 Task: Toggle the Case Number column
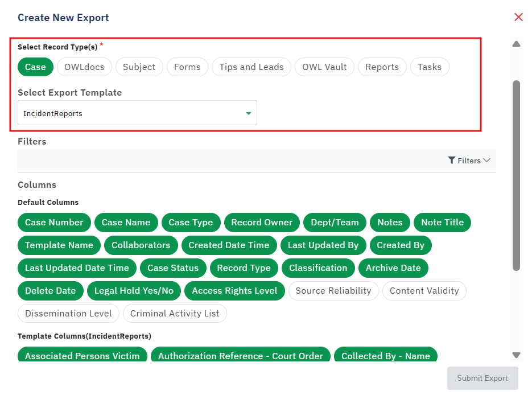click(x=54, y=223)
